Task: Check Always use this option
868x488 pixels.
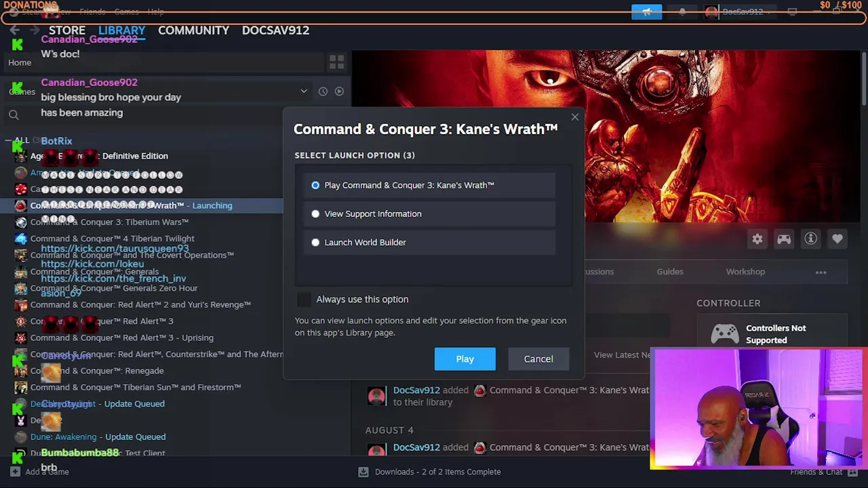Action: (304, 300)
